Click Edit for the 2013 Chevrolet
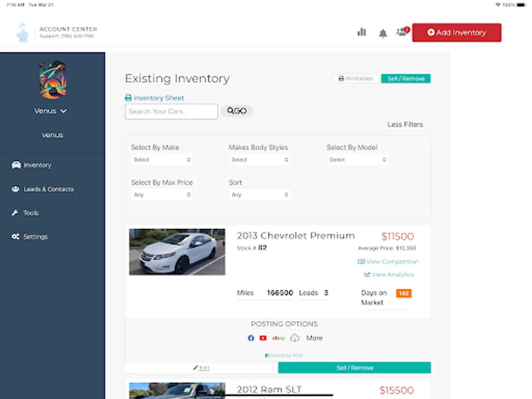The height and width of the screenshot is (399, 532). pos(201,368)
